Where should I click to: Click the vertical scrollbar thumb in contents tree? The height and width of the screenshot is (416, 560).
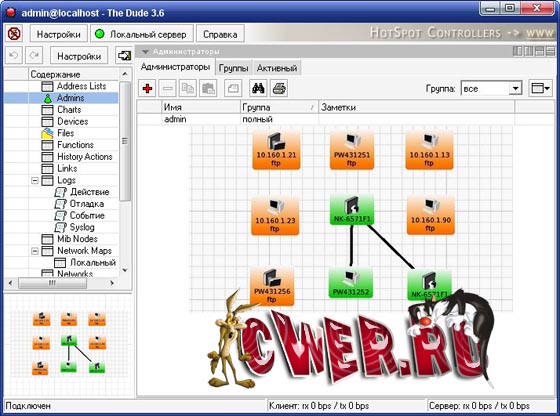125,141
